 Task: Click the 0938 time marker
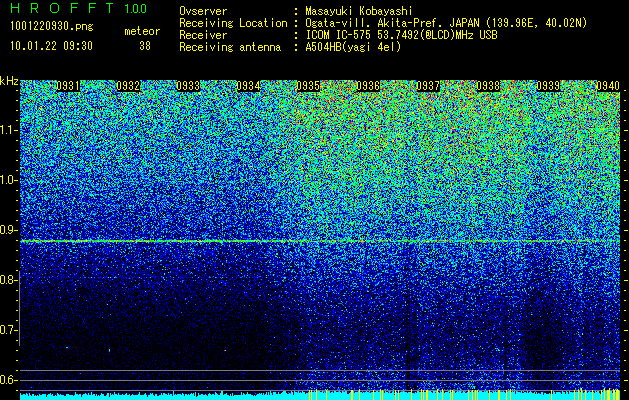(x=488, y=86)
